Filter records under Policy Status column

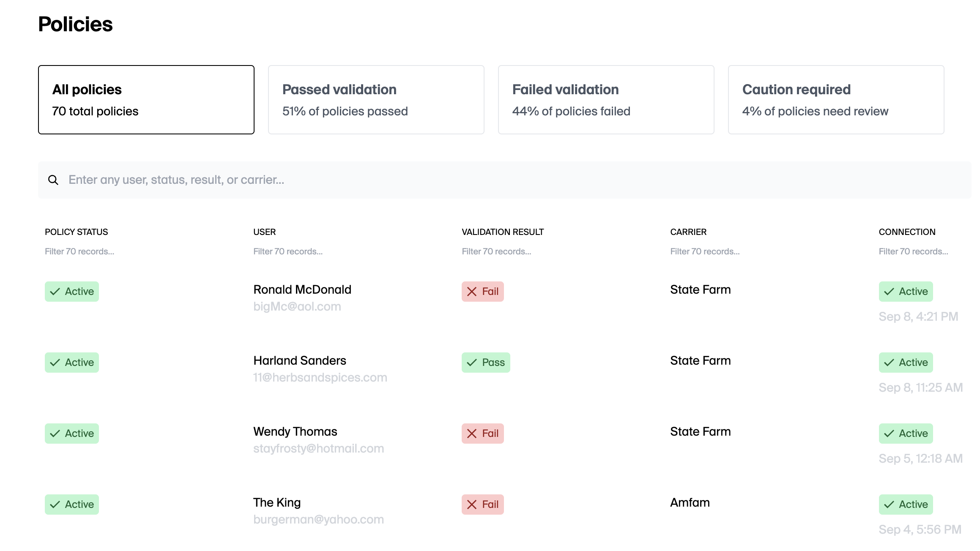tap(79, 251)
